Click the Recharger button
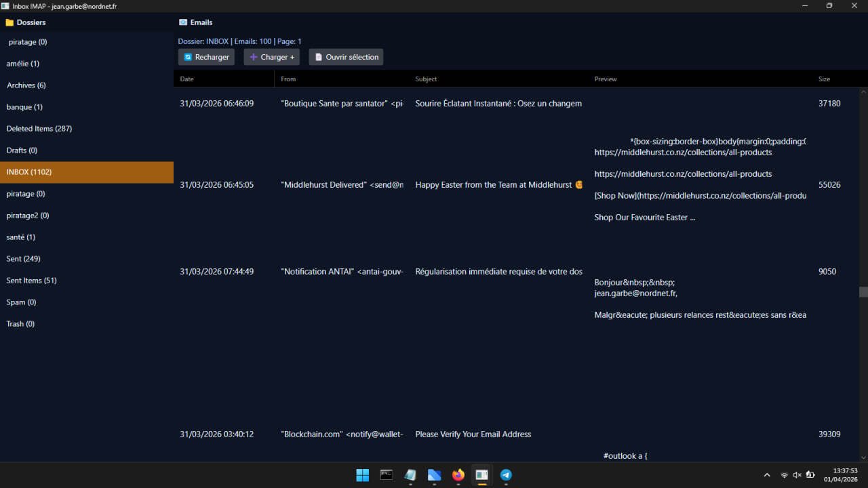Screen dimensions: 868x488 coord(206,57)
